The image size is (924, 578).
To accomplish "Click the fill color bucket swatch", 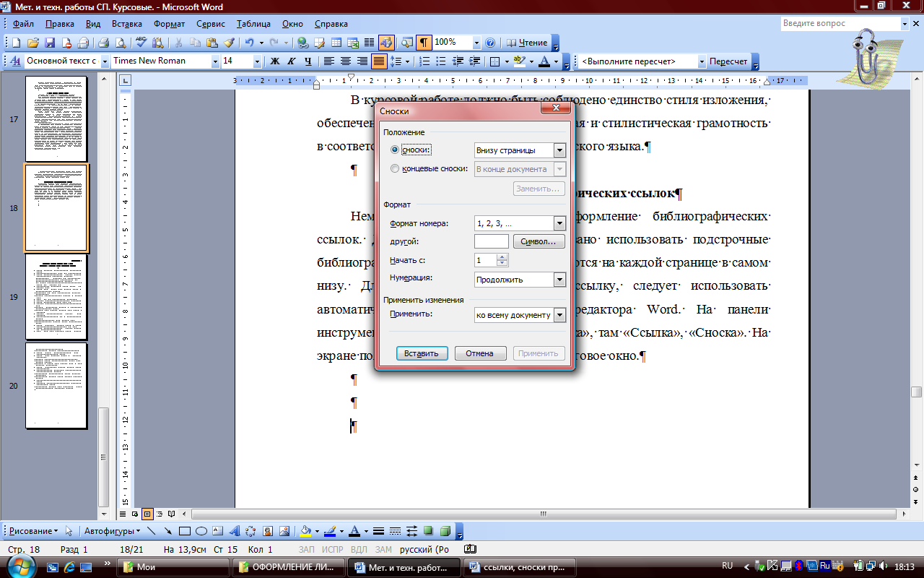I will [x=305, y=531].
